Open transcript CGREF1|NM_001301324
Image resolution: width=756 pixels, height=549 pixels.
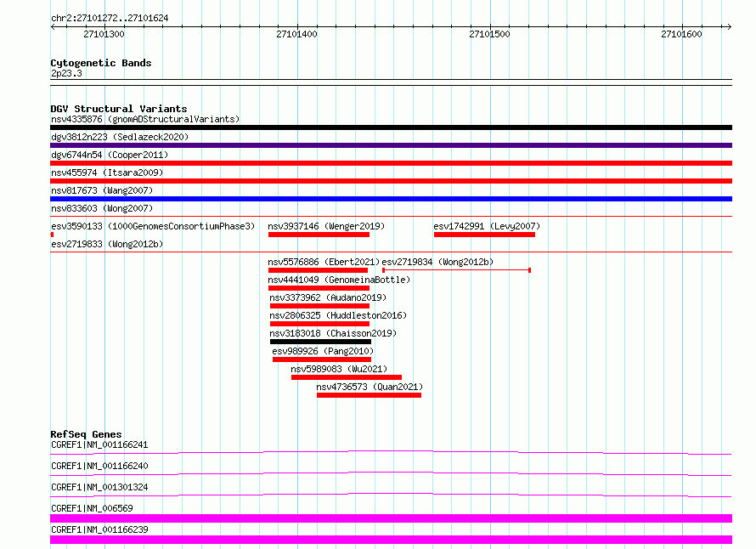point(99,487)
